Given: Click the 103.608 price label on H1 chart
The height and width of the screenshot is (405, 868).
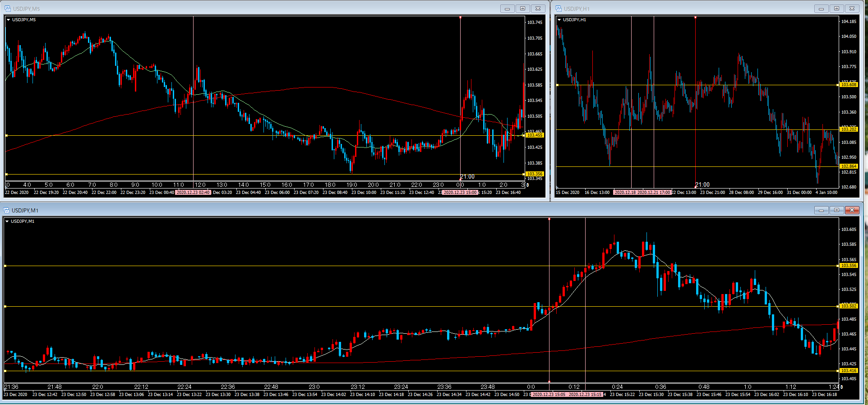Looking at the screenshot, I should pos(849,85).
